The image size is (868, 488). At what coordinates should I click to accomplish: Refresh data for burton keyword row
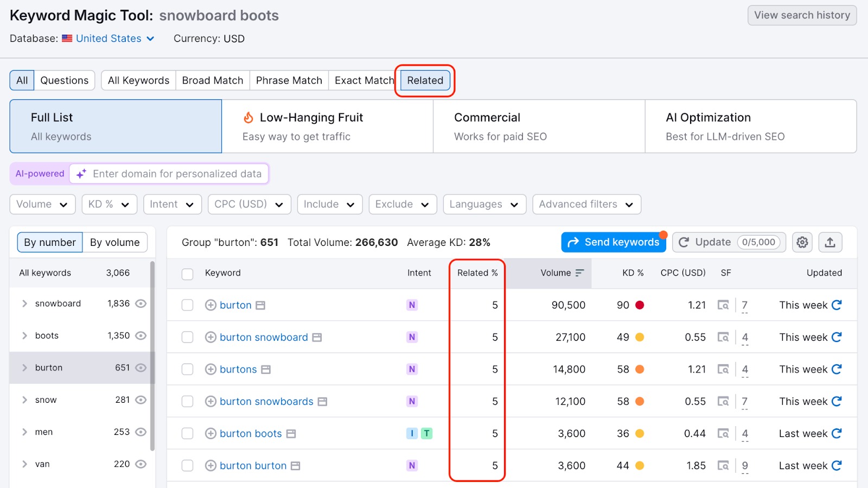(837, 305)
